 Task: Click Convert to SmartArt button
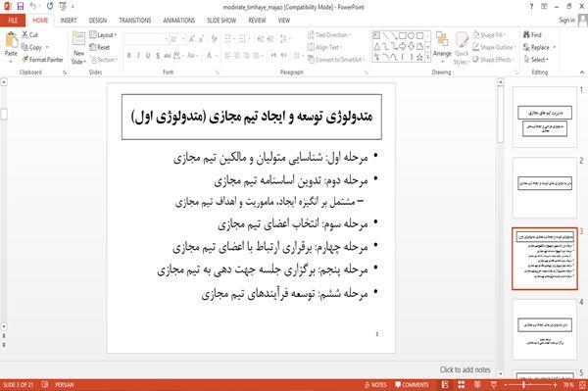(x=336, y=60)
